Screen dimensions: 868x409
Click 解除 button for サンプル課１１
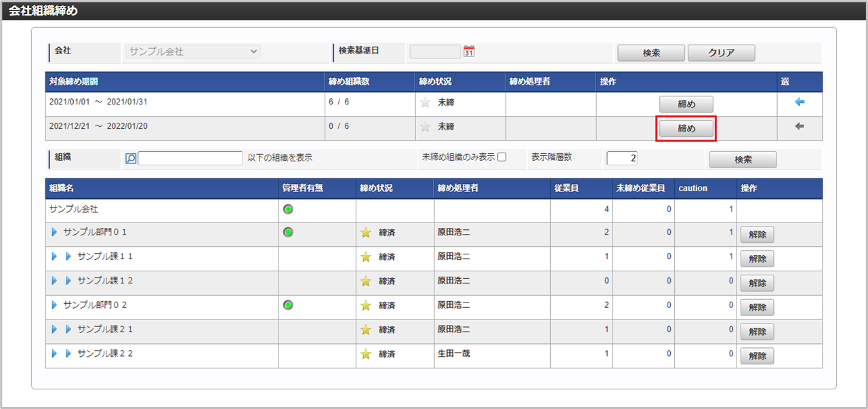[757, 259]
